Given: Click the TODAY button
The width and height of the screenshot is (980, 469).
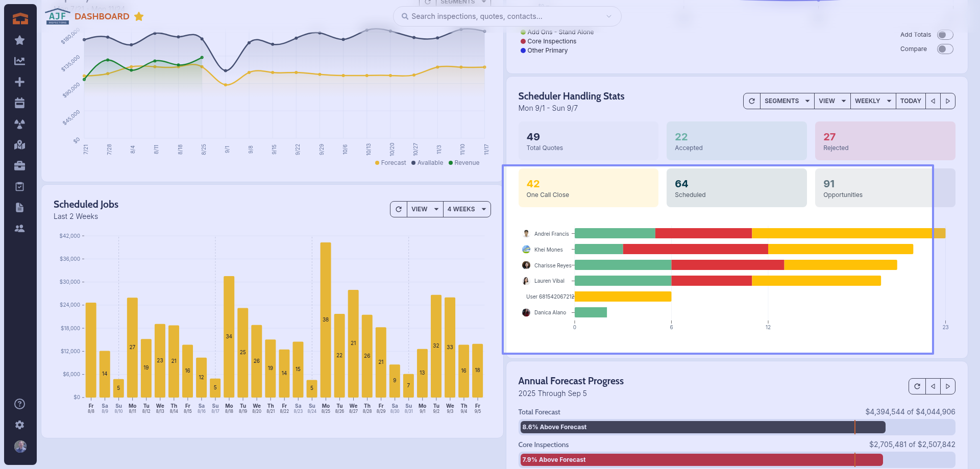Looking at the screenshot, I should [910, 101].
